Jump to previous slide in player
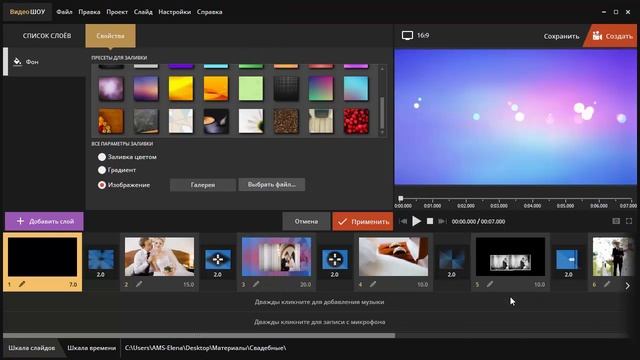Image resolution: width=640 pixels, height=360 pixels. pos(403,221)
